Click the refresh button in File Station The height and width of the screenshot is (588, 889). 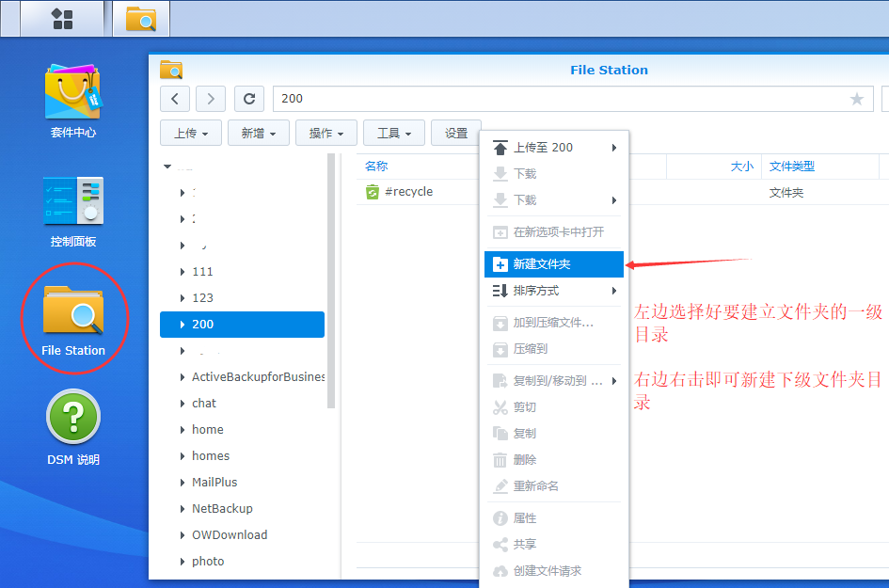[248, 99]
